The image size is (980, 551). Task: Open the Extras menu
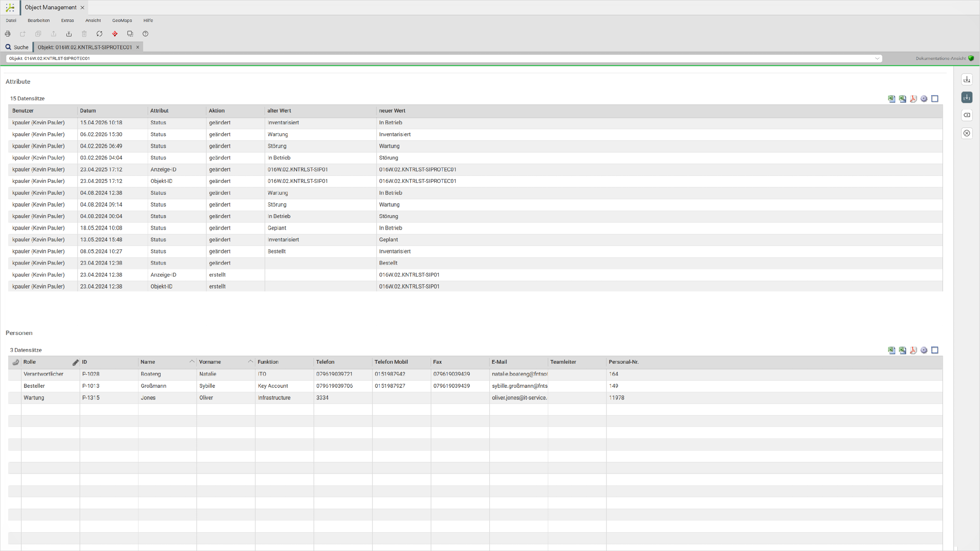point(67,21)
